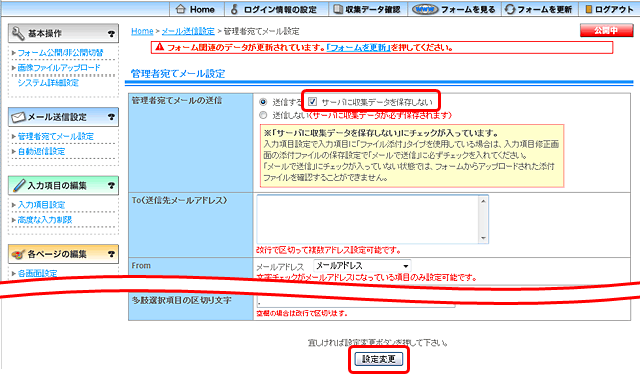Viewport: 640px width, 380px height.
Task: Follow the 「フォームを更新」 link in warning
Action: click(x=358, y=48)
